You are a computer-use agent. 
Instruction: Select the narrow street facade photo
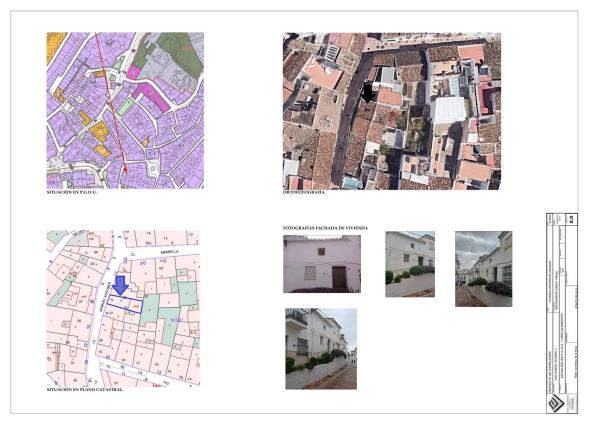(x=483, y=269)
